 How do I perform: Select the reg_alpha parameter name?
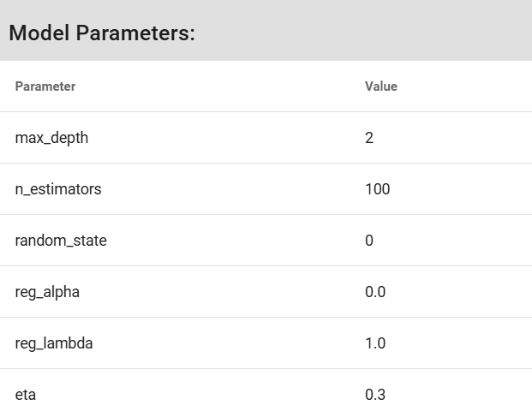[47, 292]
